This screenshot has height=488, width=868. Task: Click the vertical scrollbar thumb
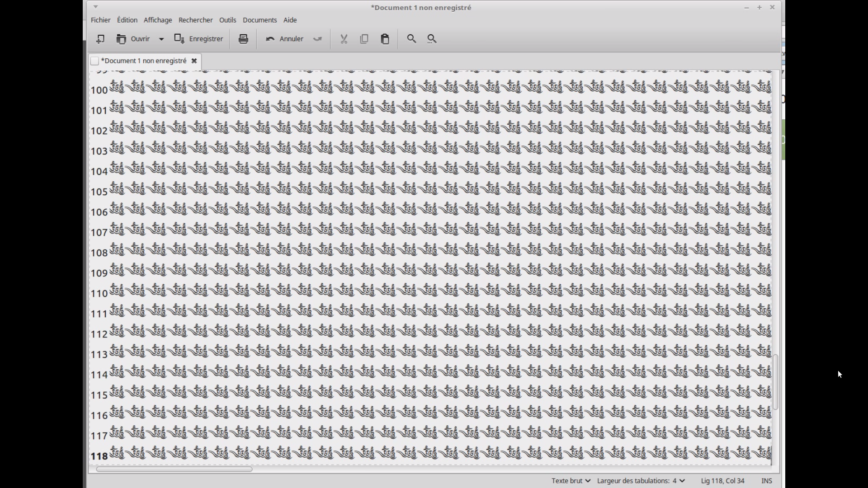tap(775, 382)
